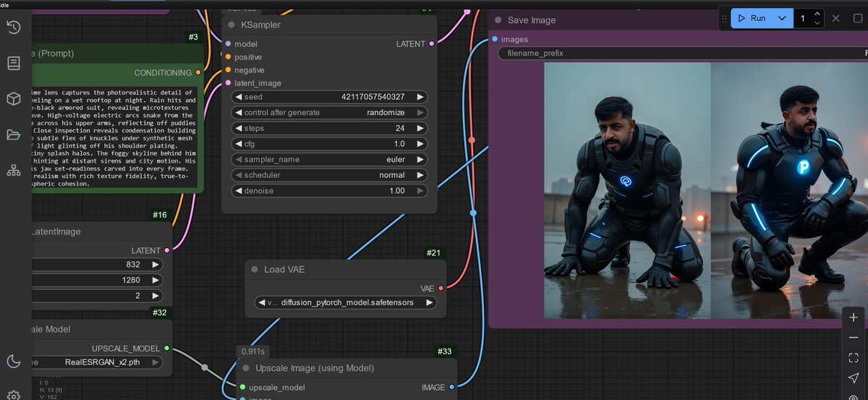Click the KSampler positive input port
868x400 pixels.
point(228,57)
